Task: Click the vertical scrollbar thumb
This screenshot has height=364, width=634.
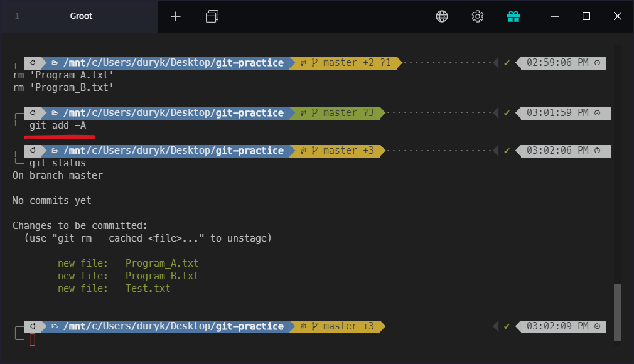Action: coord(618,313)
